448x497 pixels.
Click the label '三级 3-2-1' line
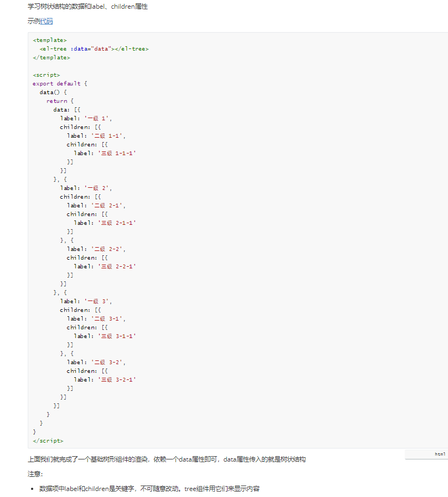click(x=105, y=380)
